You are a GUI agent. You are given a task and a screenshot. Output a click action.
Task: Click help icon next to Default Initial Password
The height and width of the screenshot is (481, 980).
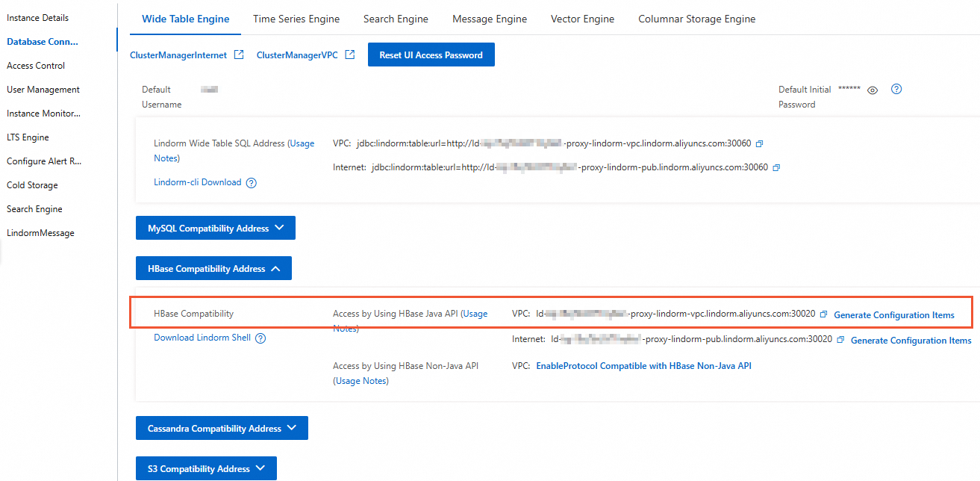(x=897, y=89)
